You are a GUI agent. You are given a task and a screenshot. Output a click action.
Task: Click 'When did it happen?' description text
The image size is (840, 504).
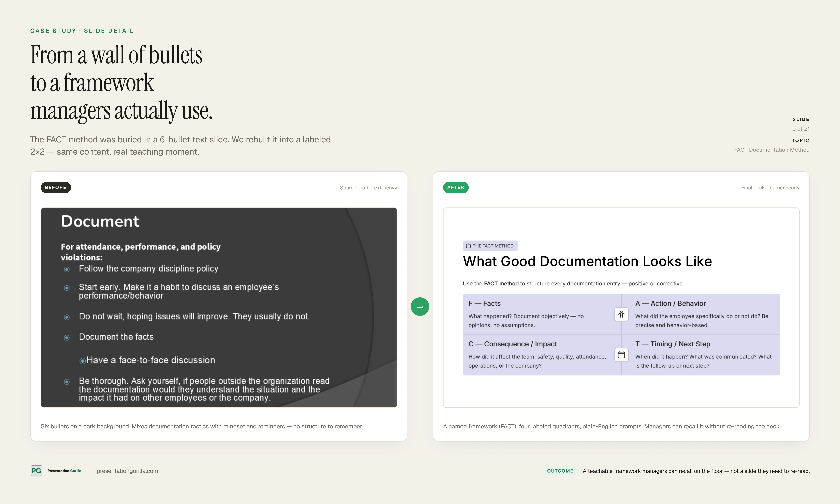(703, 361)
